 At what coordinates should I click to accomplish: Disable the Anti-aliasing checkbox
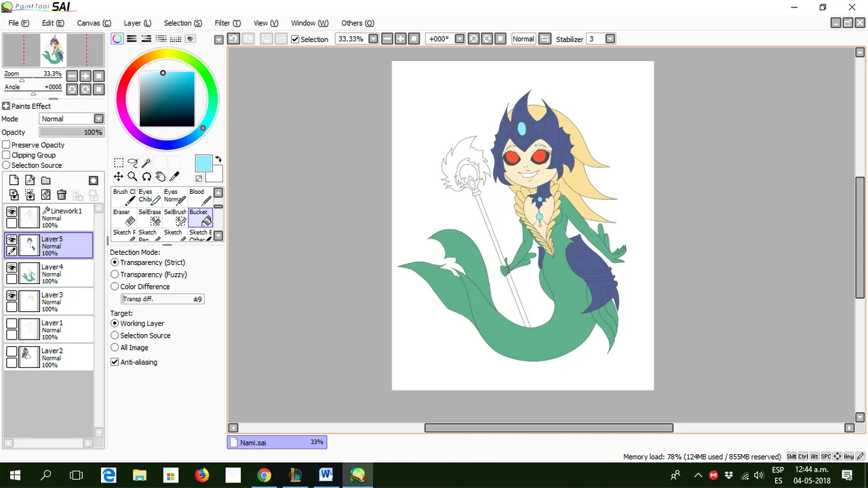(115, 362)
